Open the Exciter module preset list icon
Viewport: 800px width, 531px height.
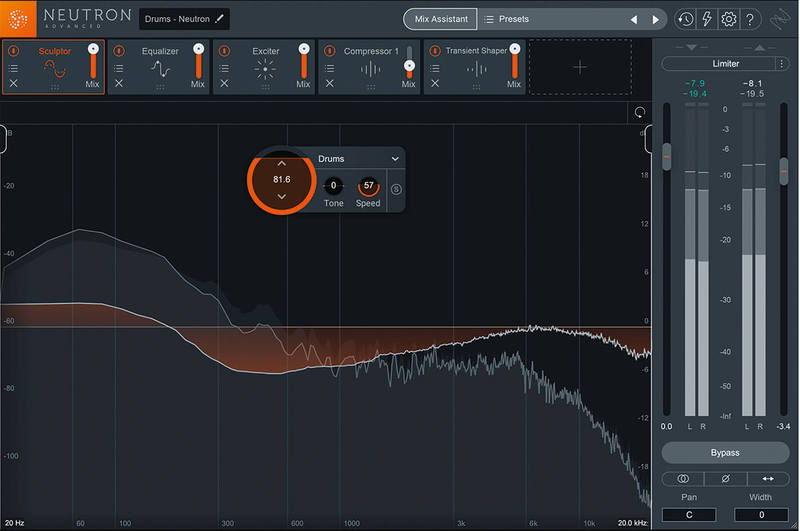[x=224, y=68]
